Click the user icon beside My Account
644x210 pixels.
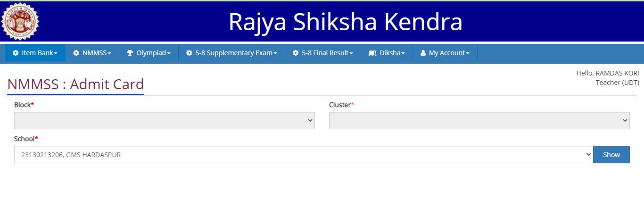tap(423, 53)
